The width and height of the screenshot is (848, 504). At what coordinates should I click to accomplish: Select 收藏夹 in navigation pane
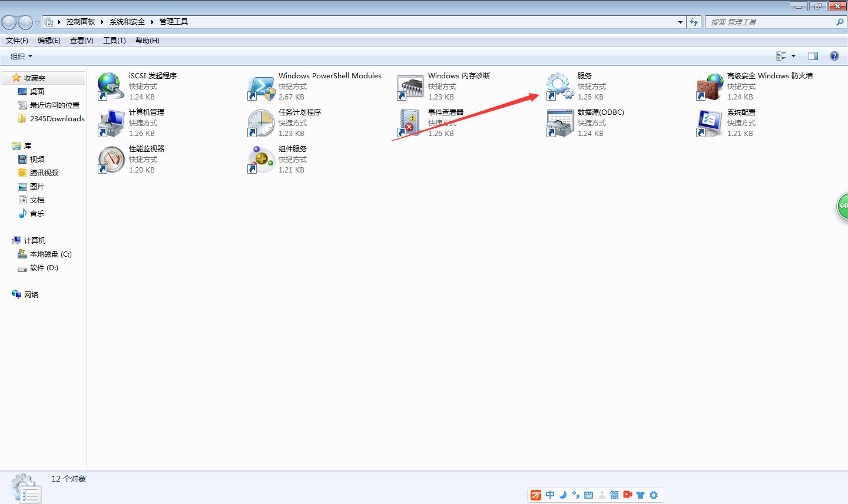point(35,78)
